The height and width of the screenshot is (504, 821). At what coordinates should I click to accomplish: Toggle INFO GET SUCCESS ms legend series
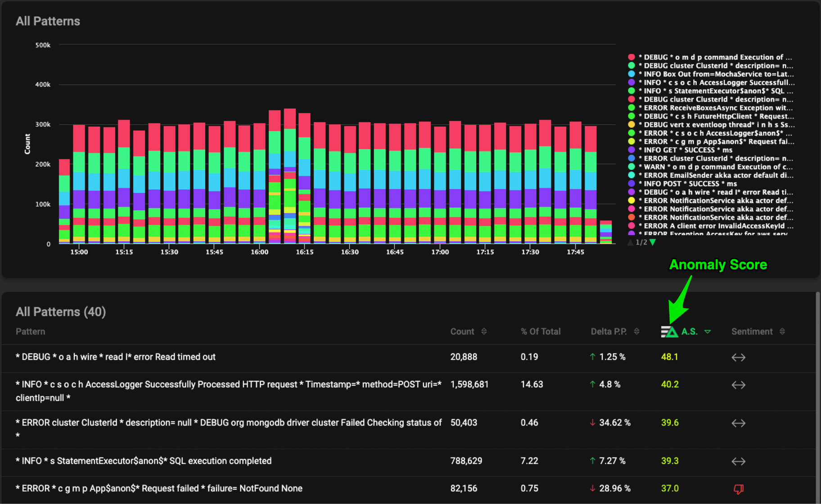click(x=688, y=150)
